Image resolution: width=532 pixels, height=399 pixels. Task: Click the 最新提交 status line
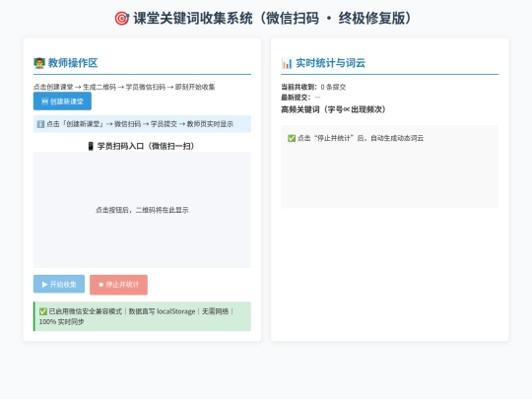click(300, 98)
